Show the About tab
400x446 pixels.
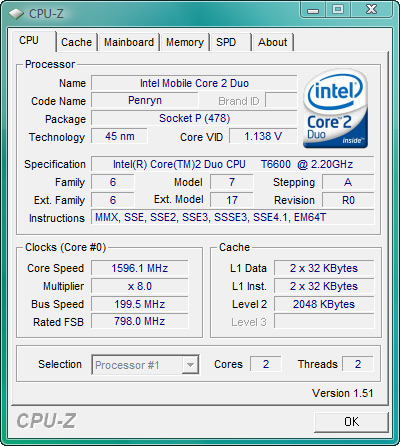273,42
